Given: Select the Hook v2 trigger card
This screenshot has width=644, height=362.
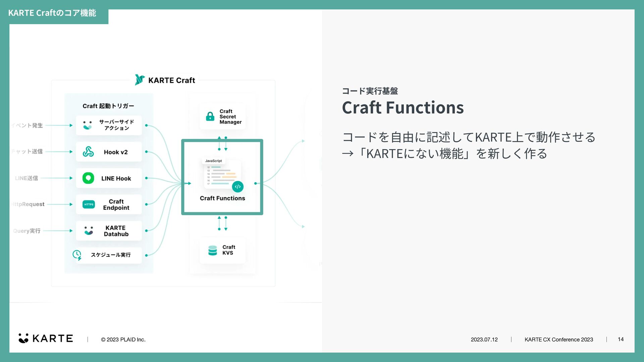Looking at the screenshot, I should 109,152.
